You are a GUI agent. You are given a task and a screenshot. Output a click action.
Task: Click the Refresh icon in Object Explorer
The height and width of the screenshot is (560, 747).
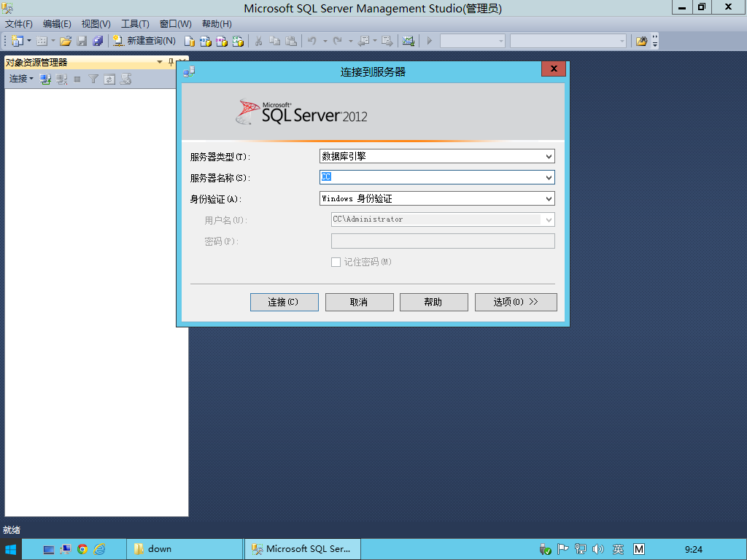click(109, 79)
